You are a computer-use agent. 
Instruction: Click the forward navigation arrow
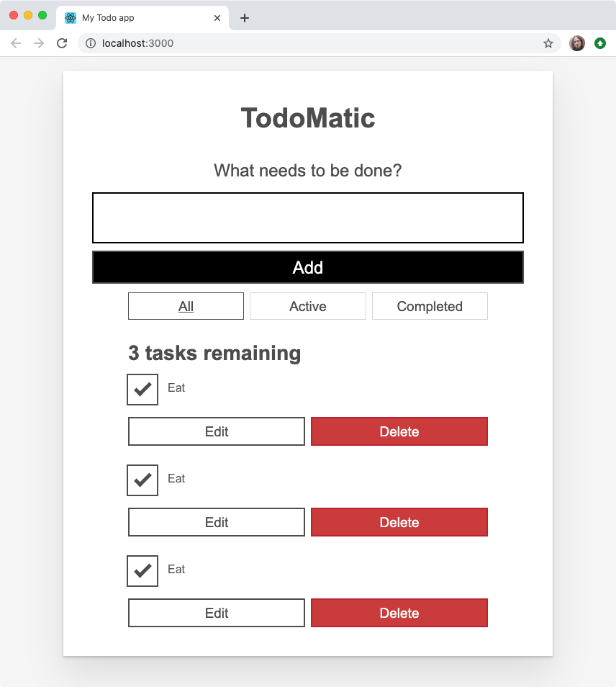click(x=39, y=43)
